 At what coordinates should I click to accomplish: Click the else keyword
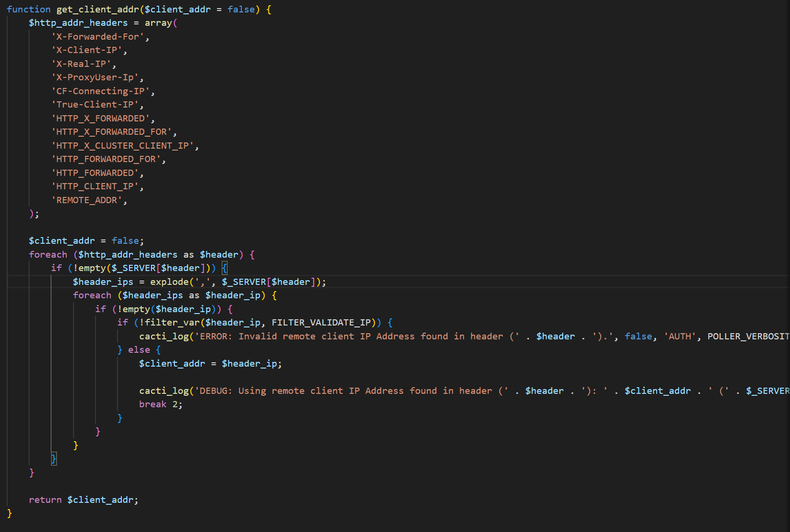click(139, 350)
